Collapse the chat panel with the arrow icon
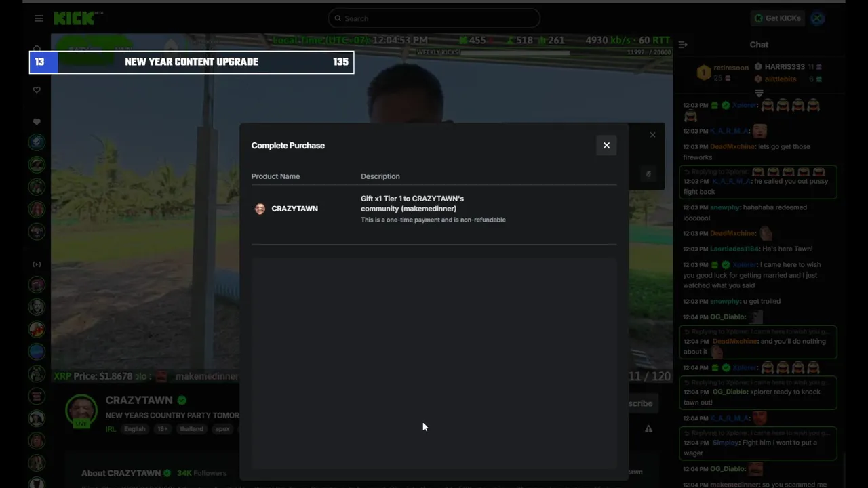 (683, 45)
